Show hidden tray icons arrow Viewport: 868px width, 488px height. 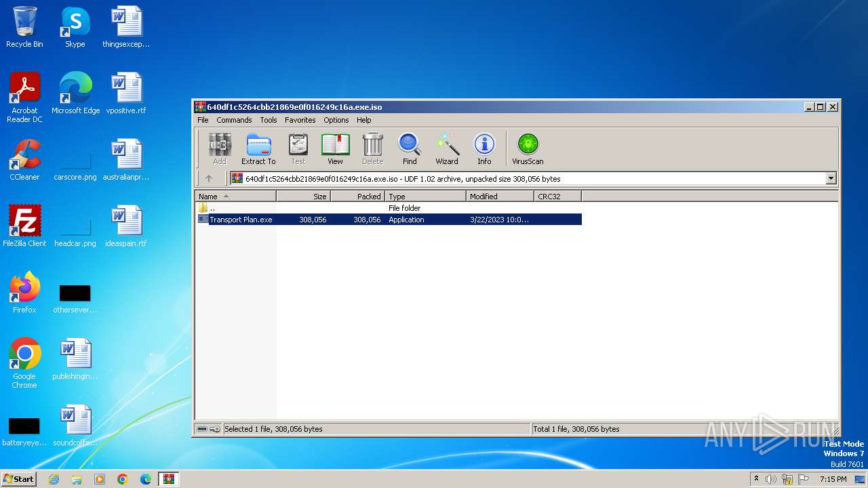[756, 479]
